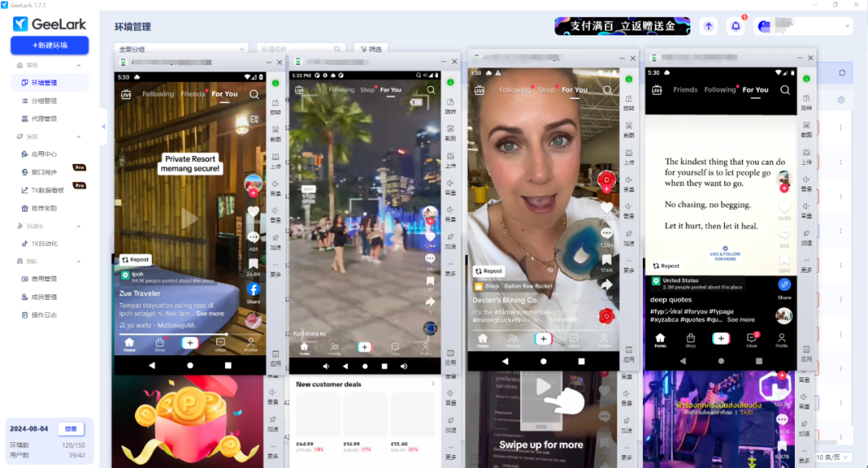Click TikTok search icon in third phone
The width and height of the screenshot is (868, 468).
coord(608,90)
